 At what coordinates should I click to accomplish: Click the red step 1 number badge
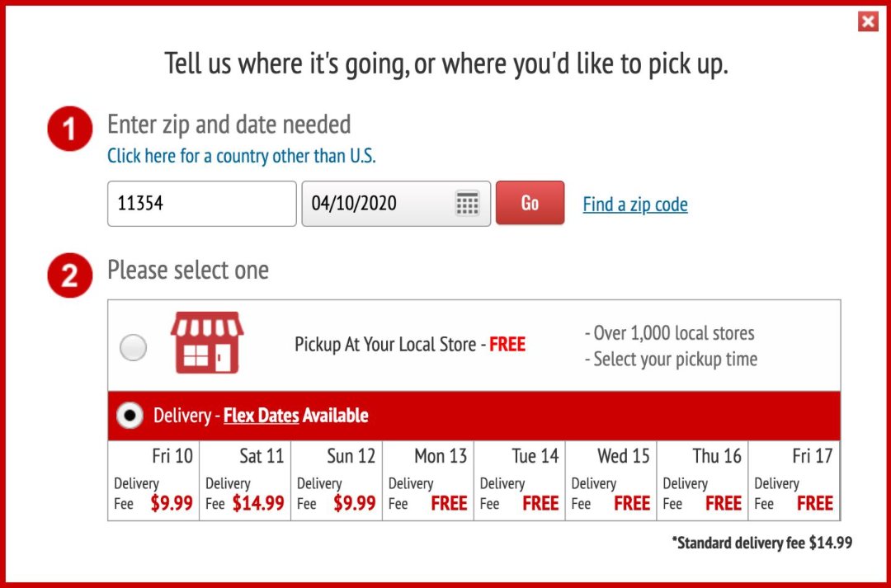click(69, 130)
